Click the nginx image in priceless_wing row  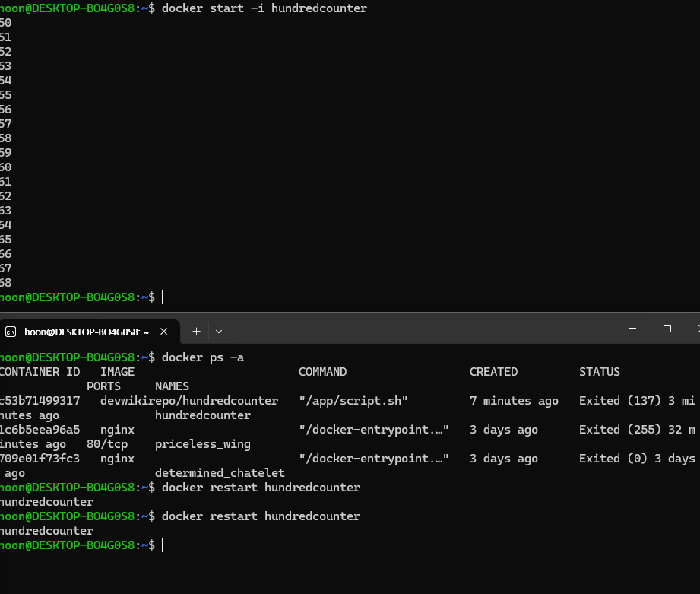pyautogui.click(x=117, y=430)
